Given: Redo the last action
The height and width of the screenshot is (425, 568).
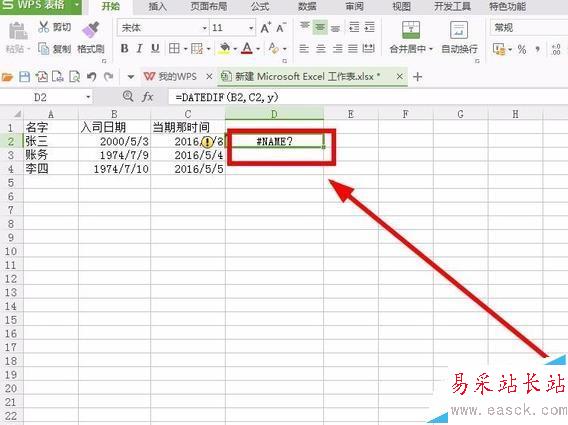Looking at the screenshot, I should click(108, 76).
